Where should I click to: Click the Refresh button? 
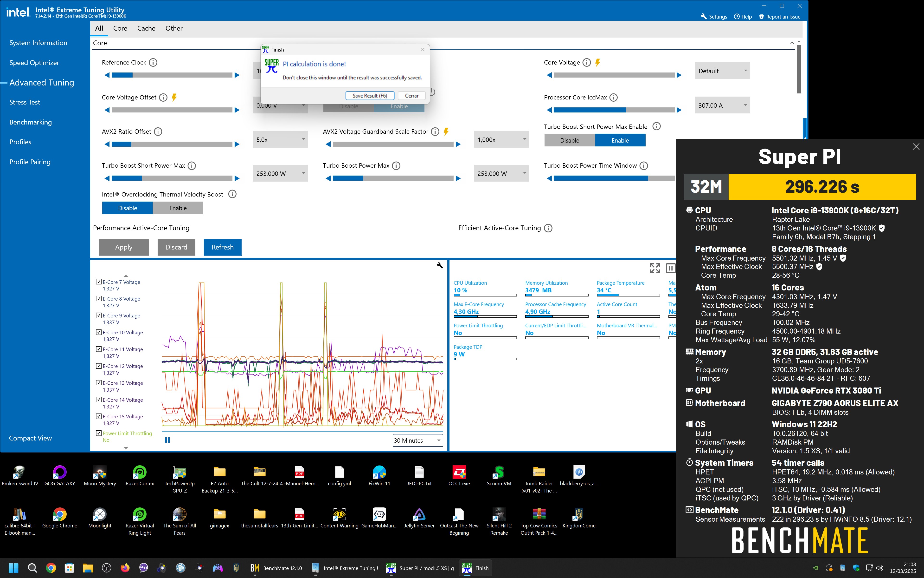223,247
